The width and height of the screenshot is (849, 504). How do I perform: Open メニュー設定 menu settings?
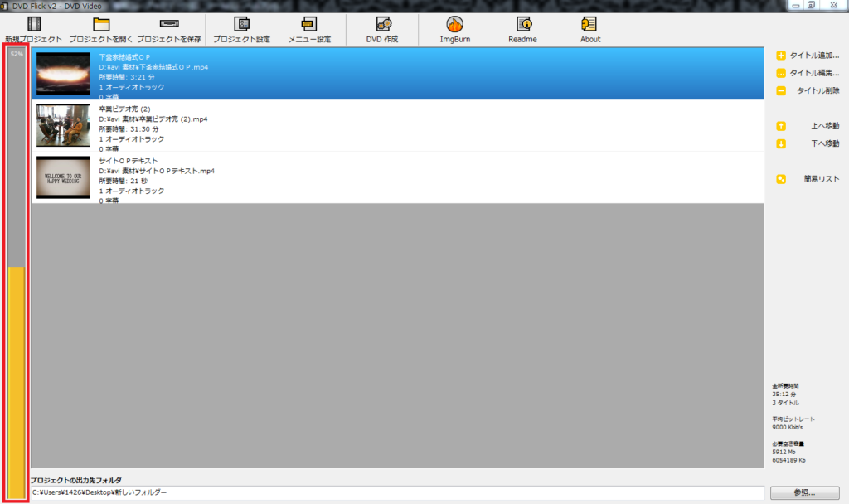(x=309, y=30)
